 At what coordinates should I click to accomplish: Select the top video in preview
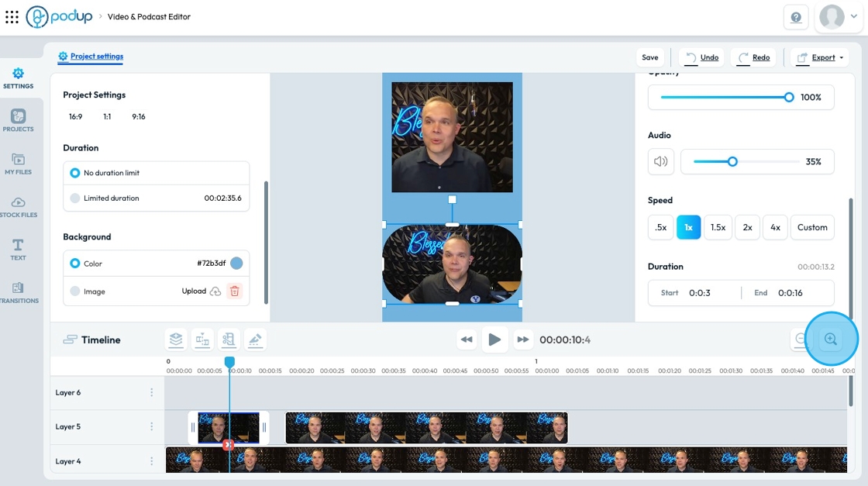point(453,137)
